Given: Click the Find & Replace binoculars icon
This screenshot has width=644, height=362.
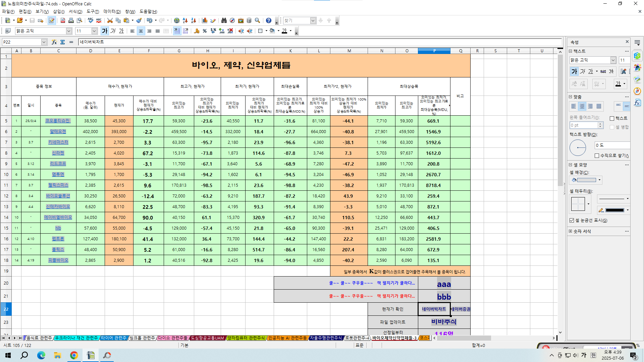Looking at the screenshot, I should (x=224, y=21).
